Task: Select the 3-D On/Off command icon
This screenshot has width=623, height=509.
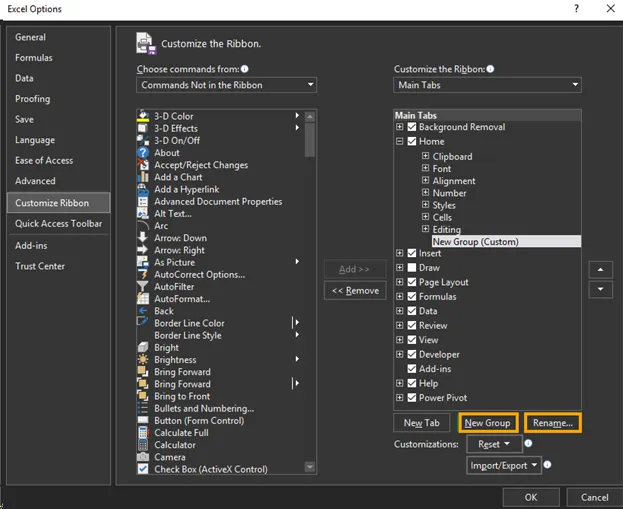Action: (x=143, y=140)
